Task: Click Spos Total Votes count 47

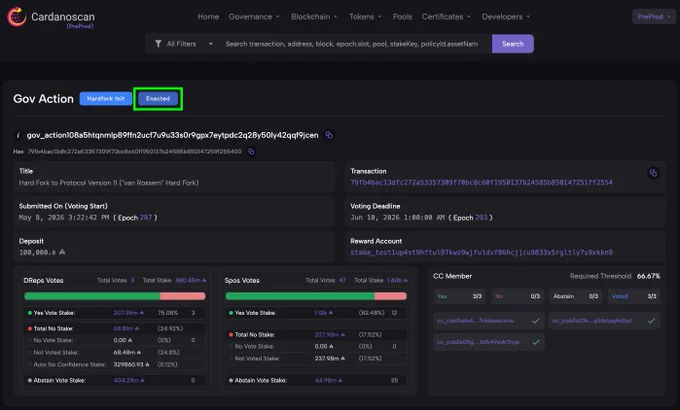Action: 343,281
